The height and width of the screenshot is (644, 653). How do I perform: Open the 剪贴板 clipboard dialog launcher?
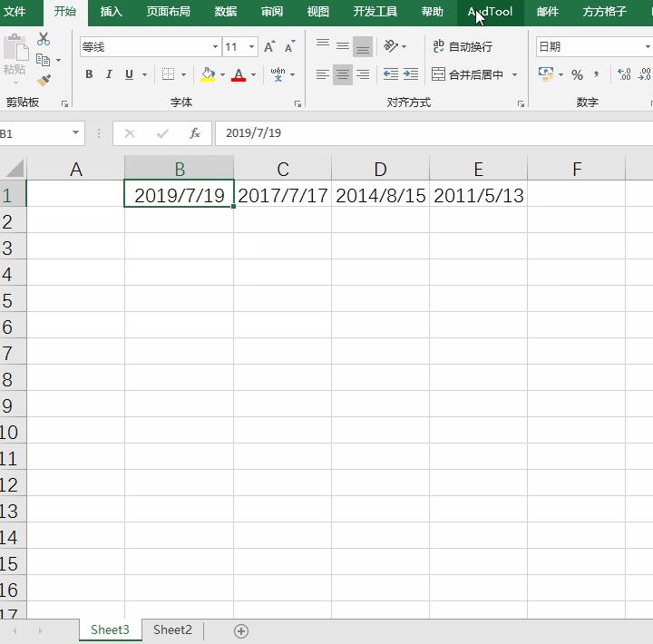(x=64, y=103)
